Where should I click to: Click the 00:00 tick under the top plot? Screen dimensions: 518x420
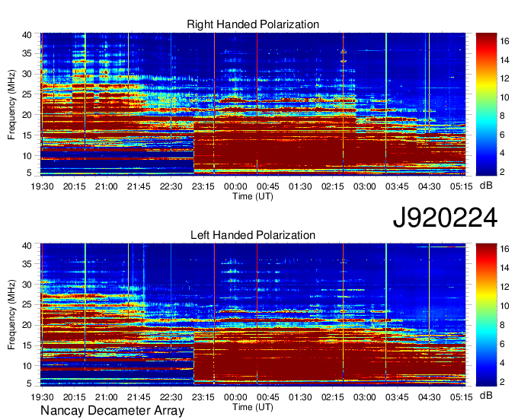click(235, 186)
